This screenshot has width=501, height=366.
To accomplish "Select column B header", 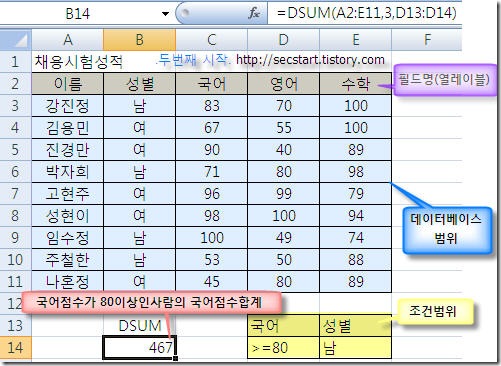I will [140, 40].
